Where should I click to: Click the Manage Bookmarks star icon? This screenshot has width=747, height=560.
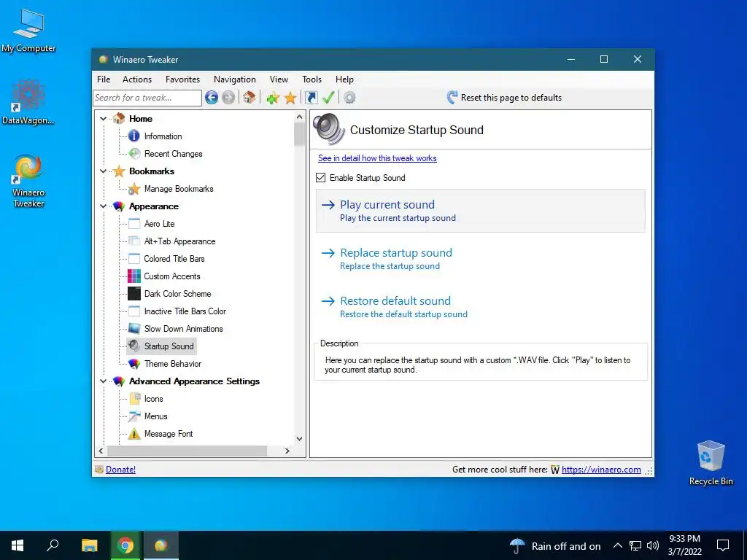134,189
